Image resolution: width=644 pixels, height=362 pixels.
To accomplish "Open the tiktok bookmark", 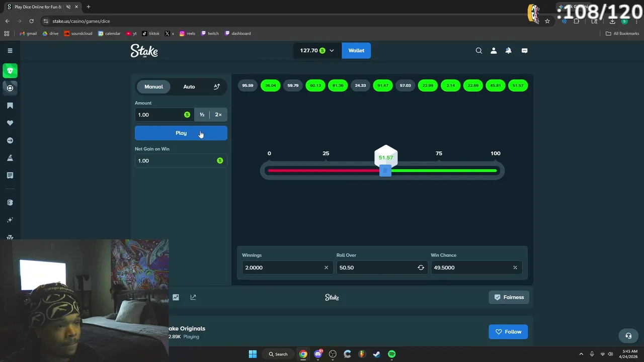I will [150, 33].
